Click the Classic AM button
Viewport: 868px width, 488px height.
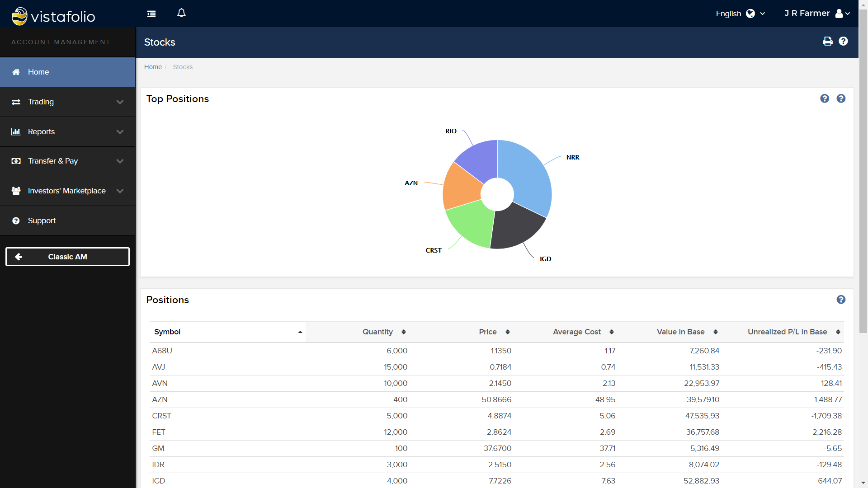67,257
